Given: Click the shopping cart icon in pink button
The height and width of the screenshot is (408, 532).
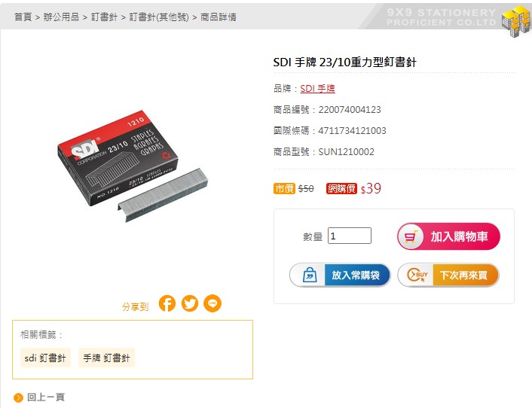Looking at the screenshot, I should [x=411, y=236].
